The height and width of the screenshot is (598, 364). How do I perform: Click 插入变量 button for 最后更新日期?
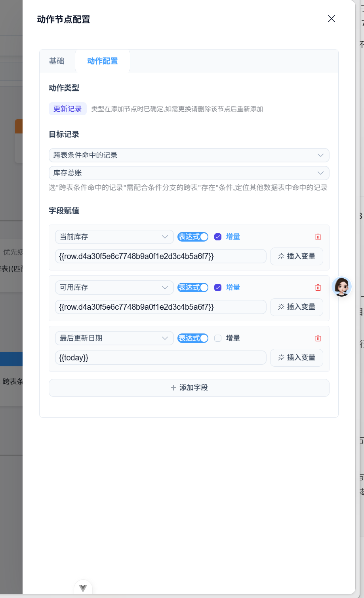pos(297,358)
